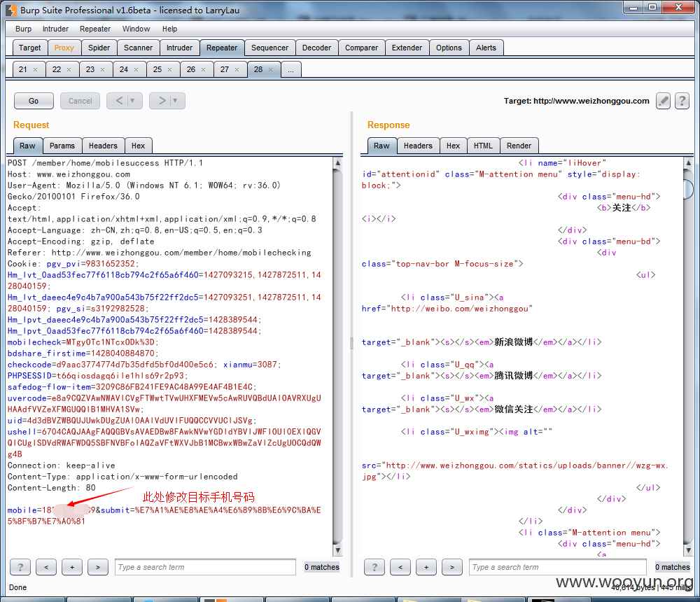
Task: Close Repeater request tab 23
Action: (x=103, y=70)
